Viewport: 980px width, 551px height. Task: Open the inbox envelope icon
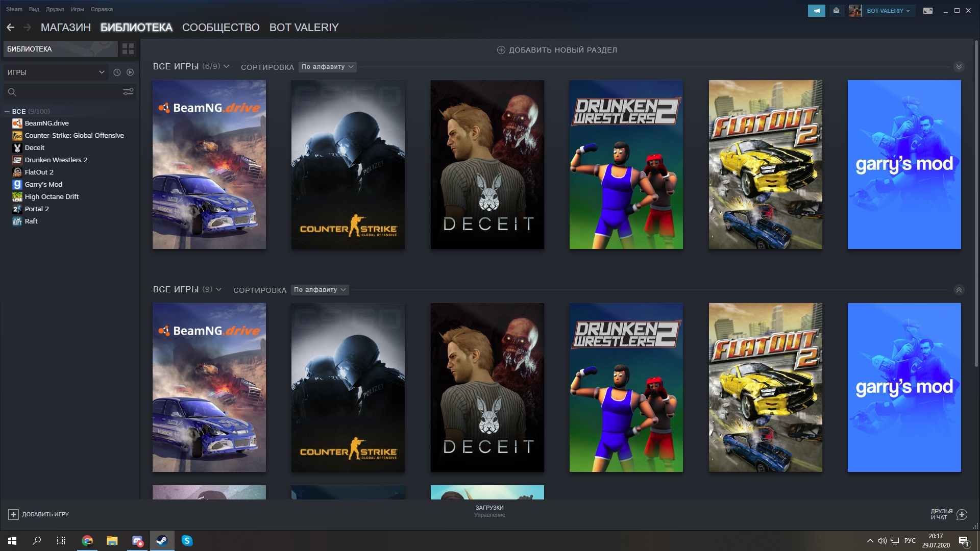836,11
